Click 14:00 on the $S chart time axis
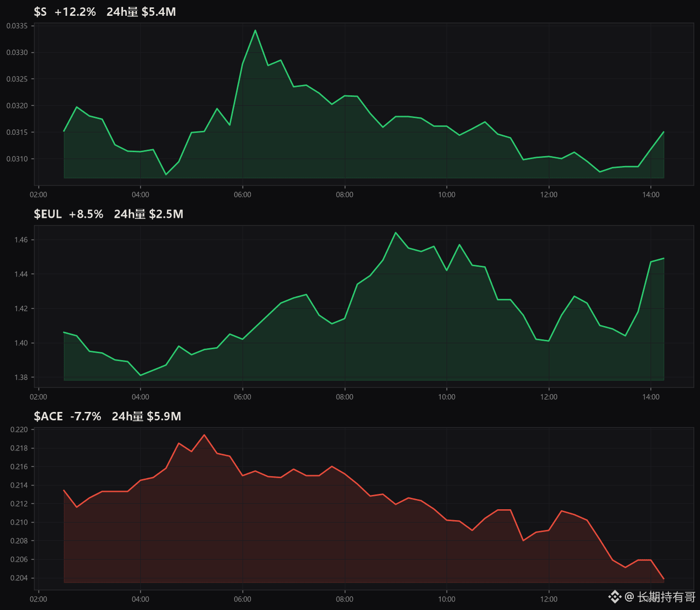Screen dimensions: 700x610 click(651, 195)
